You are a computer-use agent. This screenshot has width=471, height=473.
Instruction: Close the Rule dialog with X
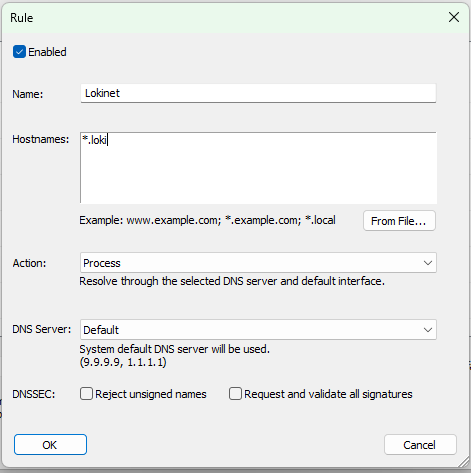click(x=454, y=17)
